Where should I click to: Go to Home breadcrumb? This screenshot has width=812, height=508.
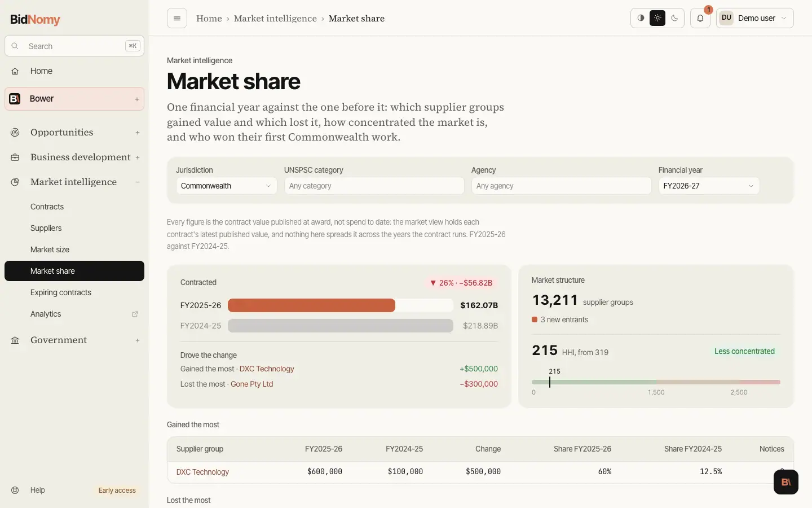point(209,18)
